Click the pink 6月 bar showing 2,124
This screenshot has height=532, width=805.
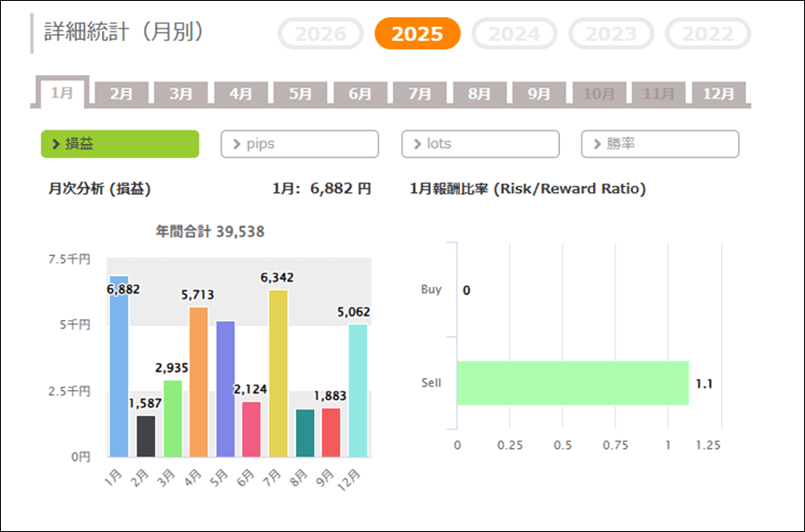(x=251, y=429)
